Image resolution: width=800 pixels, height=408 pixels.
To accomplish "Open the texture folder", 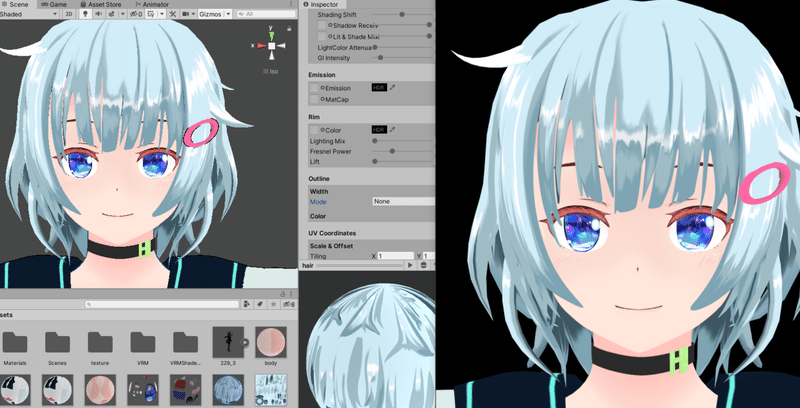I will coord(100,346).
